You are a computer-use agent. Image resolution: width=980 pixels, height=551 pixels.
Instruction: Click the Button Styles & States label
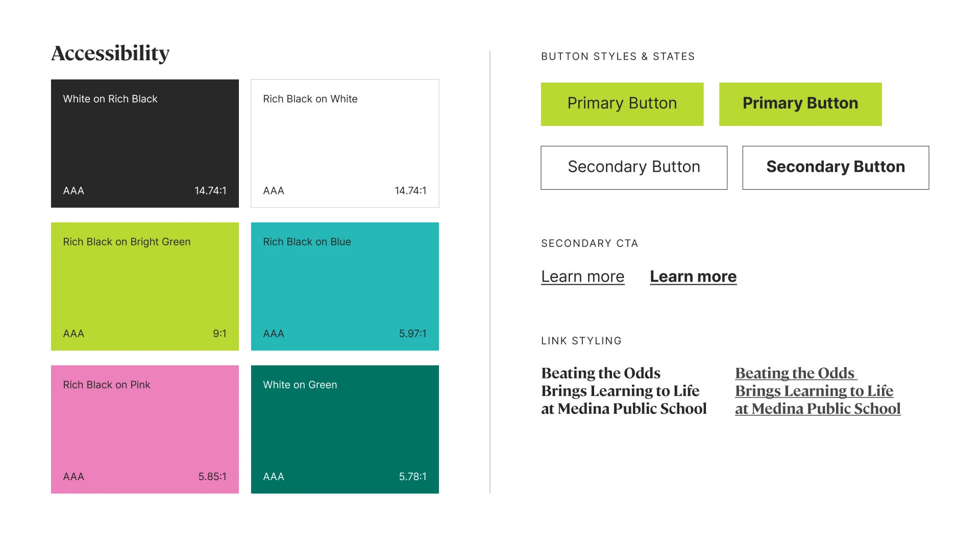click(x=618, y=56)
